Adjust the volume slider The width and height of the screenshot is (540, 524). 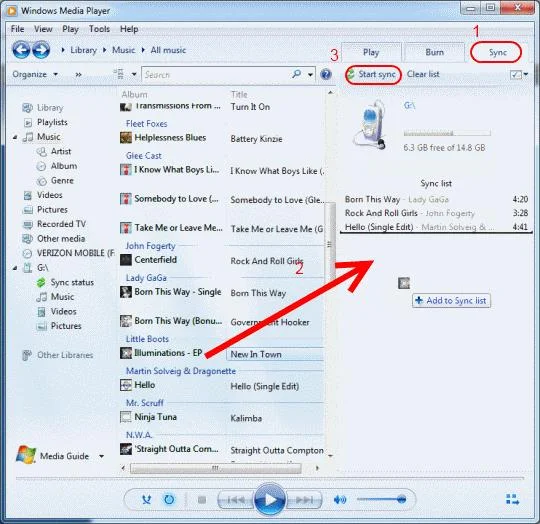[x=381, y=499]
